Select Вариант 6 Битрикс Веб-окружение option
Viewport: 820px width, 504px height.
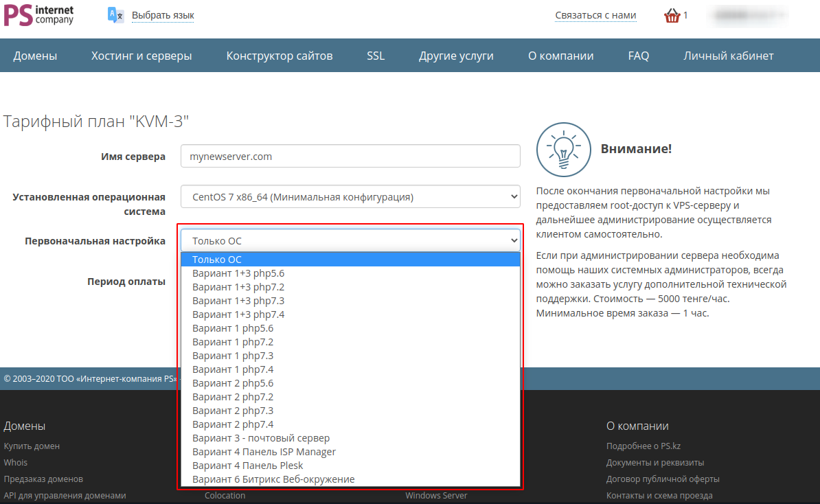pos(350,479)
